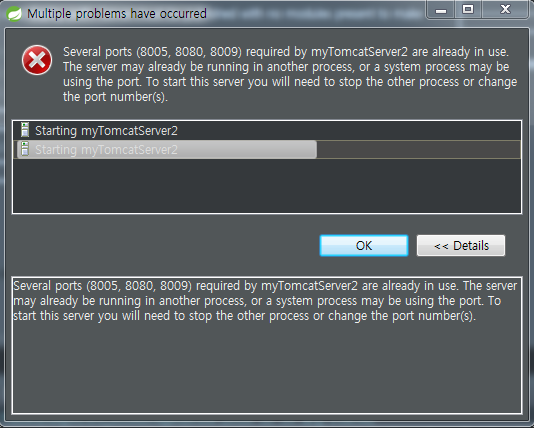Screen dimensions: 534x428
Task: Click the details text area with port message
Action: (x=267, y=345)
